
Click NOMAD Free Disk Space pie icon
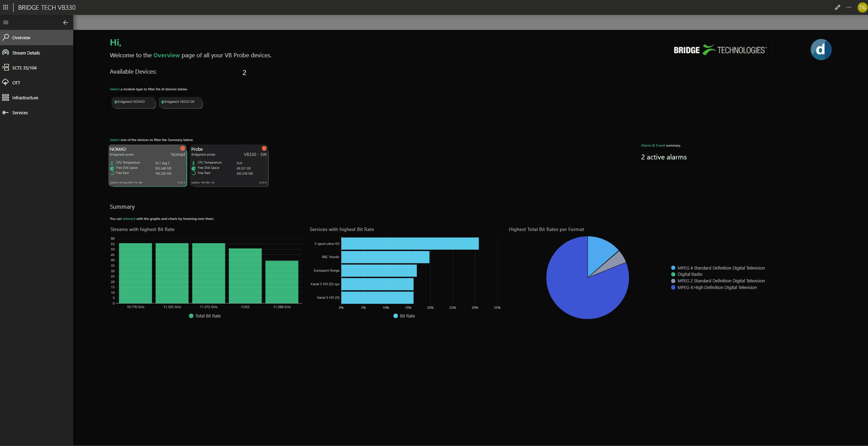pos(112,168)
